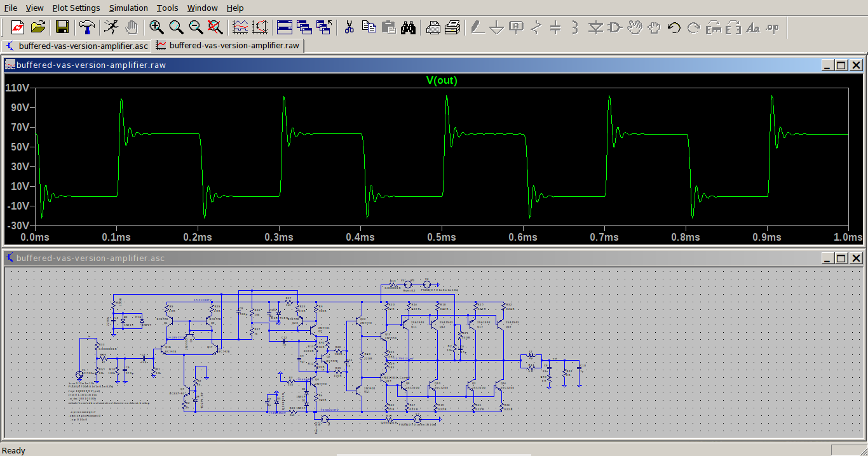Open a file using the folder icon
868x456 pixels.
coord(38,27)
